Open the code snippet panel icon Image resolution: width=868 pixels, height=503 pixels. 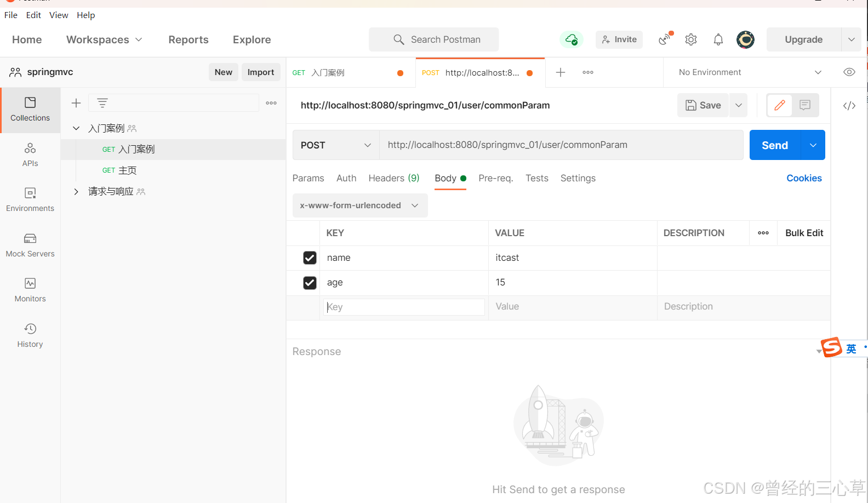click(849, 106)
